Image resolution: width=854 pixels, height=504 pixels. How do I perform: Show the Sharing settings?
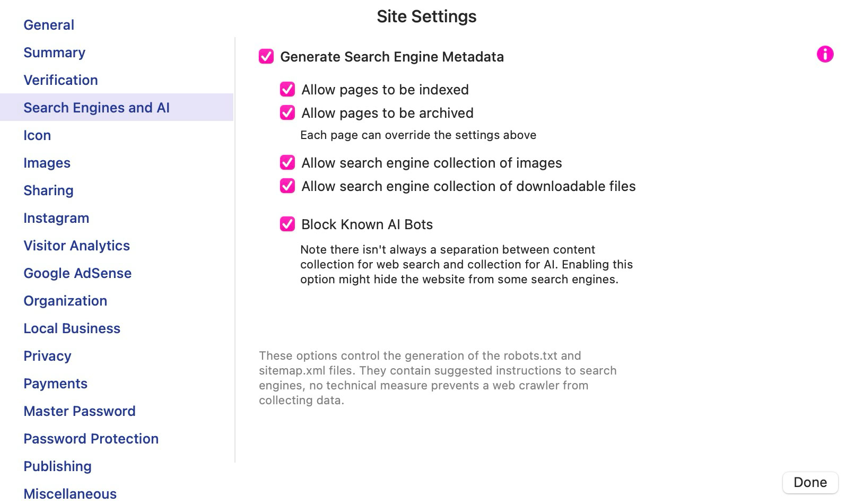(x=48, y=190)
